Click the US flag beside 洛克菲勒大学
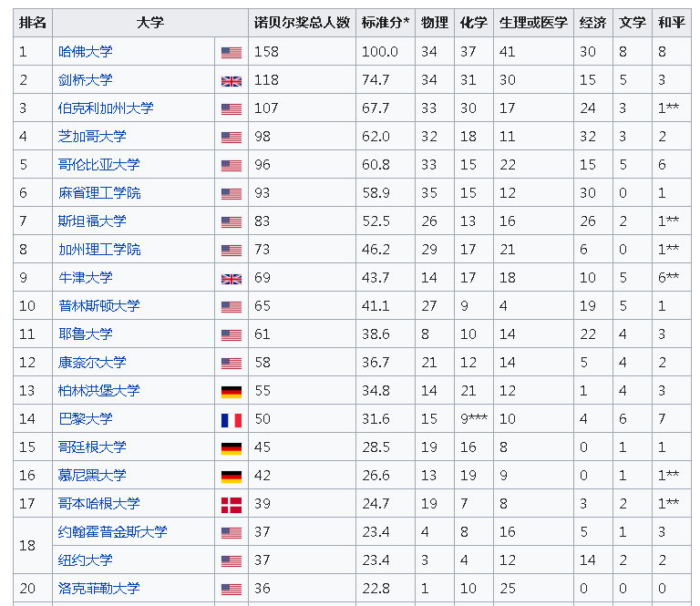This screenshot has width=700, height=606. pyautogui.click(x=232, y=590)
